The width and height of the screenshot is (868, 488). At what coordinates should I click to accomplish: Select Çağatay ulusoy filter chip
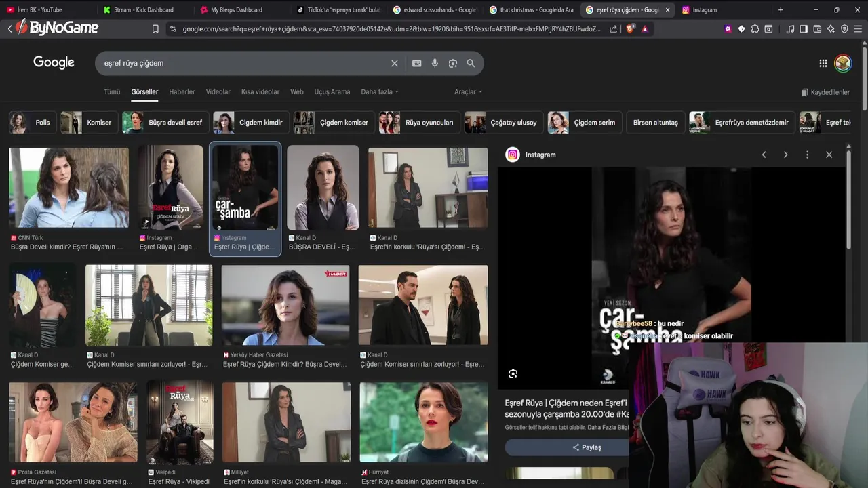[504, 123]
